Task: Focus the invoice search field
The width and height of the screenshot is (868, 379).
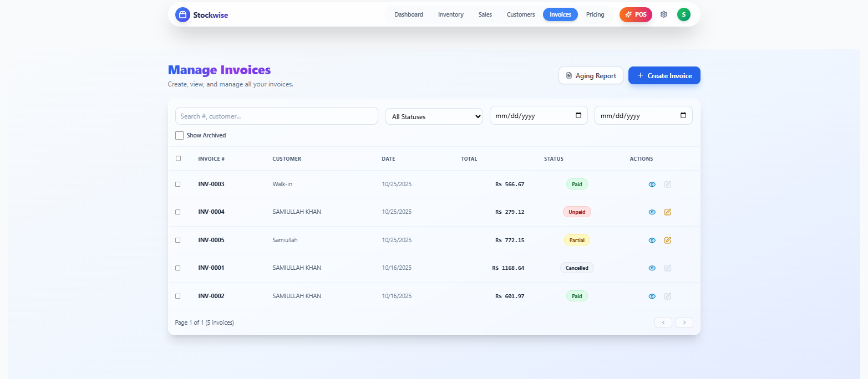Action: (276, 116)
